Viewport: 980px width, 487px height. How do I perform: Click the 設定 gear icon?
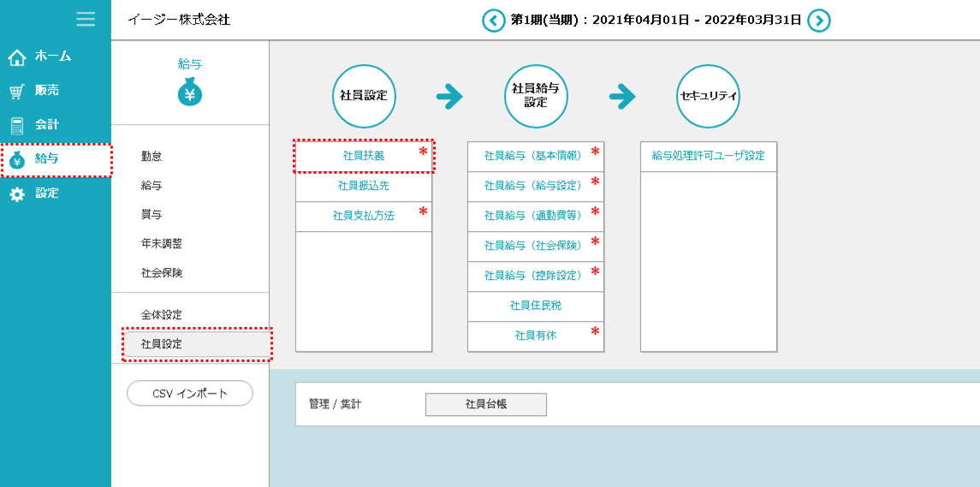click(x=17, y=194)
